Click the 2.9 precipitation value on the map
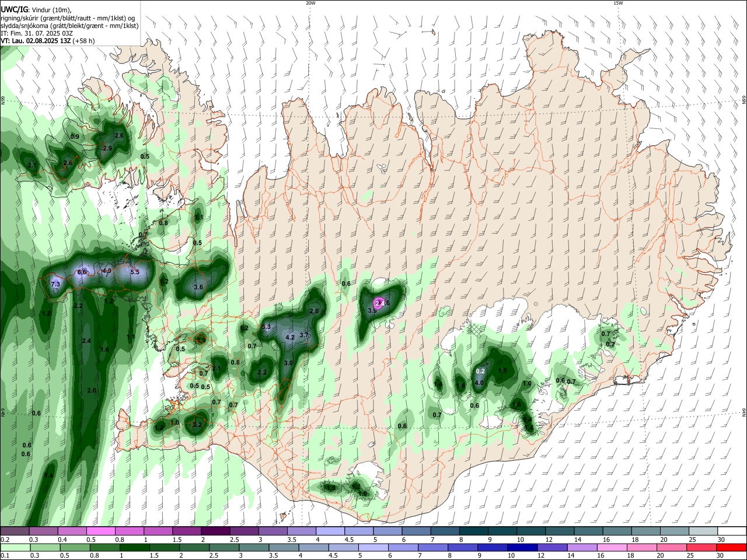The height and width of the screenshot is (560, 747). pos(107,148)
